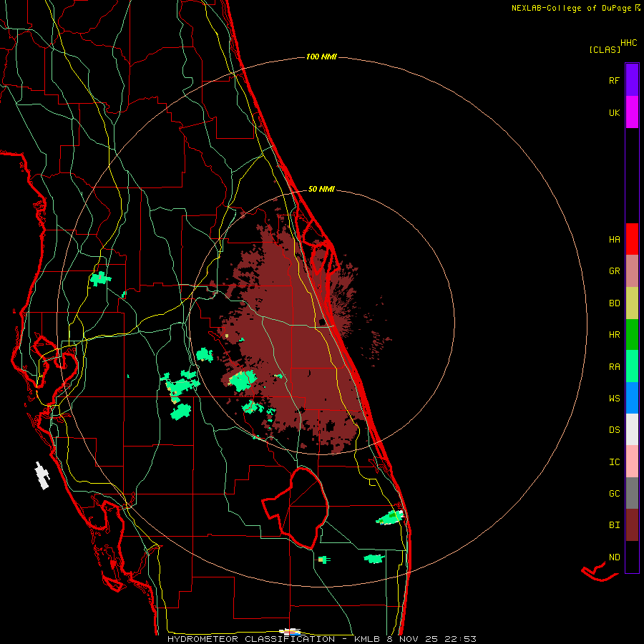Pick the RA mint-green legend swatch
This screenshot has height=644, width=644.
[632, 366]
